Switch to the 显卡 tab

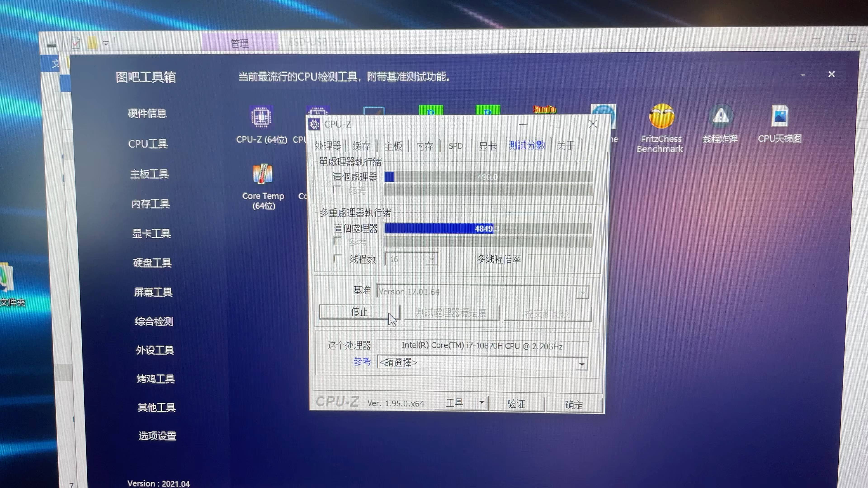(x=487, y=146)
